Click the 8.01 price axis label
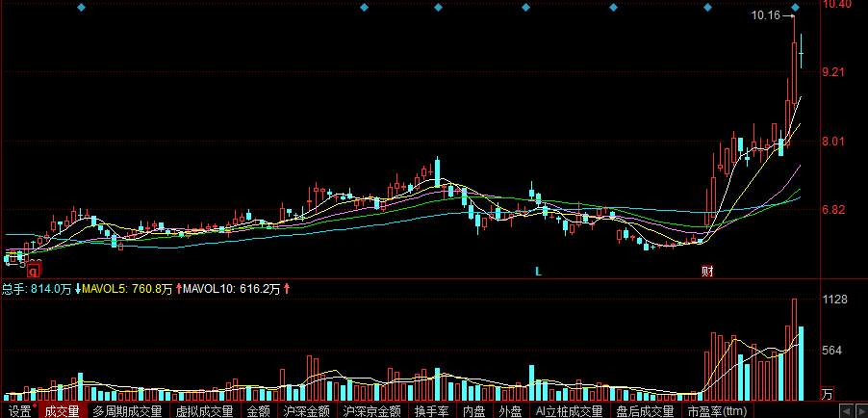 (833, 141)
